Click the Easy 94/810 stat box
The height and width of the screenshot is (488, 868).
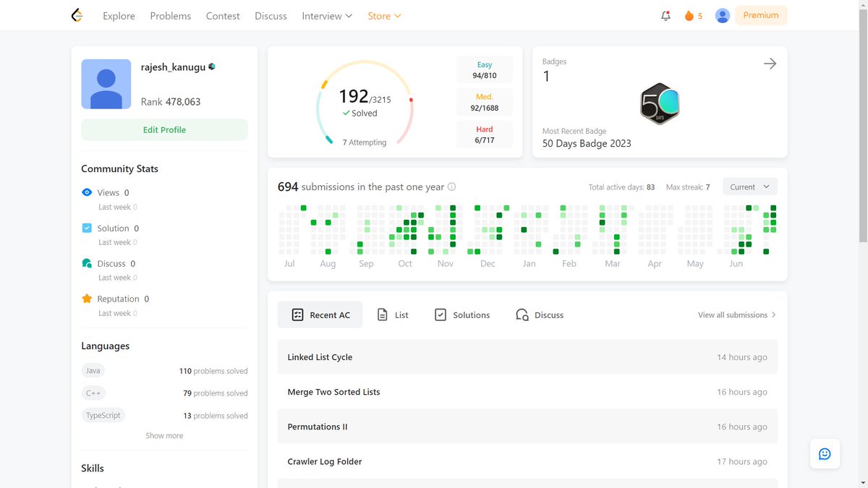click(485, 70)
